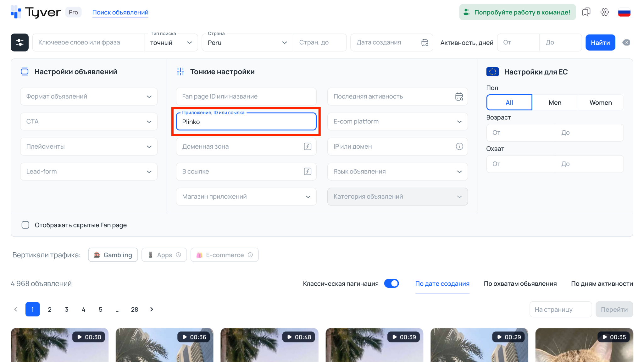Click the Facebook icon in В ссылке field

pos(307,172)
